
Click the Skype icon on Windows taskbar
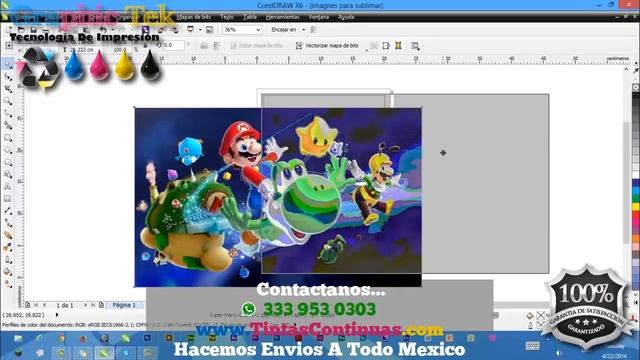[126, 353]
